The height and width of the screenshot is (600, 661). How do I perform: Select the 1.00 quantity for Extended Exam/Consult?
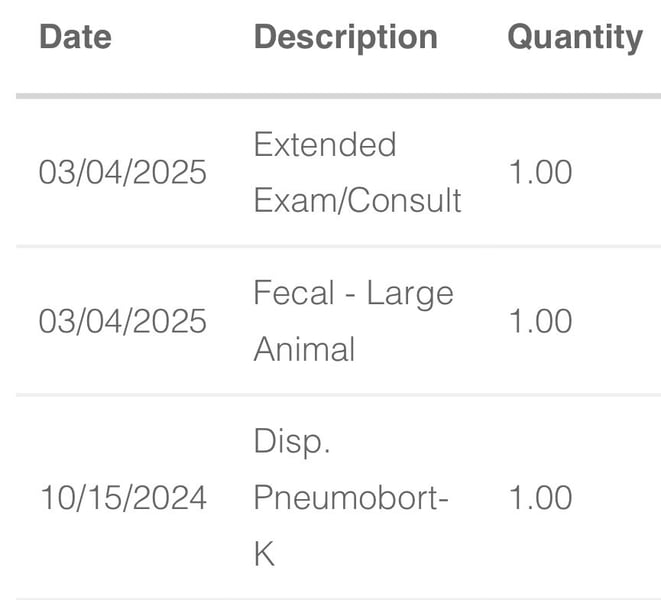click(540, 172)
